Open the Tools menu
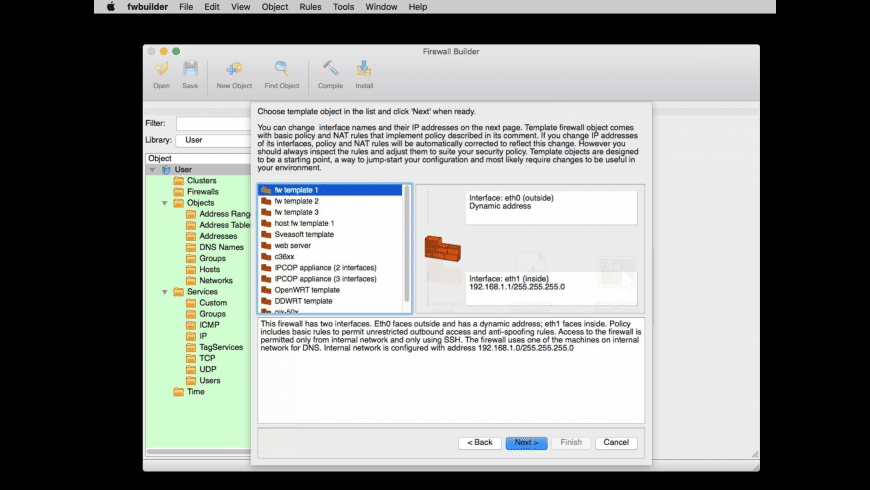870x490 pixels. coord(343,7)
